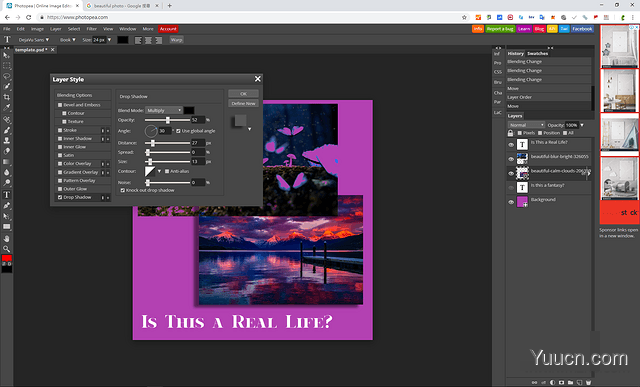This screenshot has height=387, width=640.
Task: Open Blend Mode Multiply dropdown
Action: click(164, 110)
